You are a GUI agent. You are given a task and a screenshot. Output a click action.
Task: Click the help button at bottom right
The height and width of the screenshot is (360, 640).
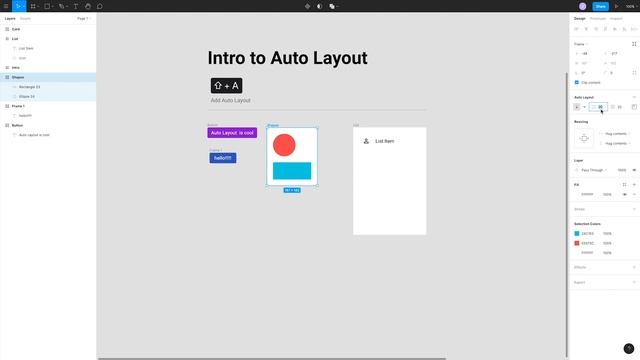click(x=629, y=348)
